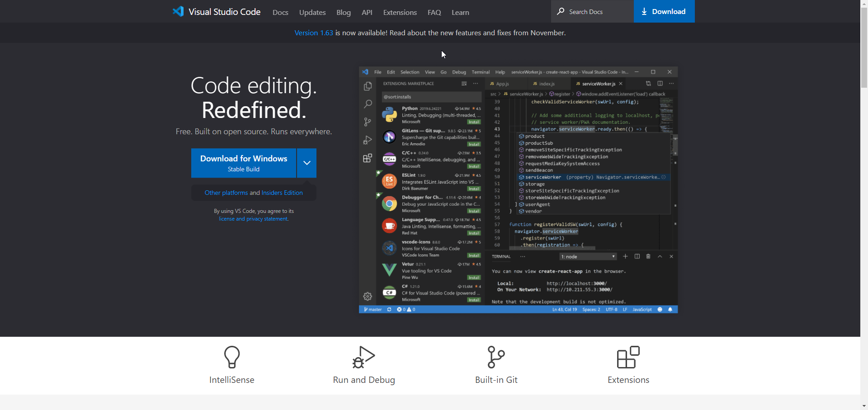Open the Docs navigation item
The width and height of the screenshot is (868, 410).
(x=280, y=13)
